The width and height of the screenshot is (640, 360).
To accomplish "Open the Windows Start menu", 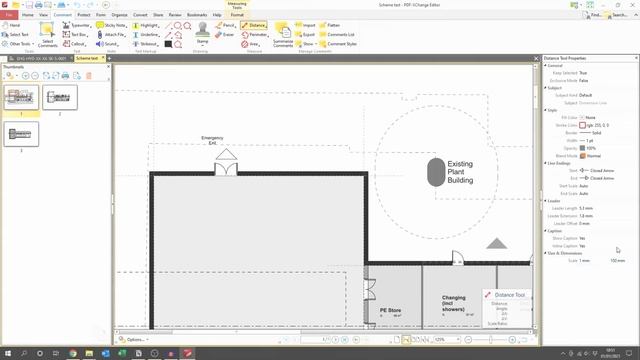I will tap(7, 353).
